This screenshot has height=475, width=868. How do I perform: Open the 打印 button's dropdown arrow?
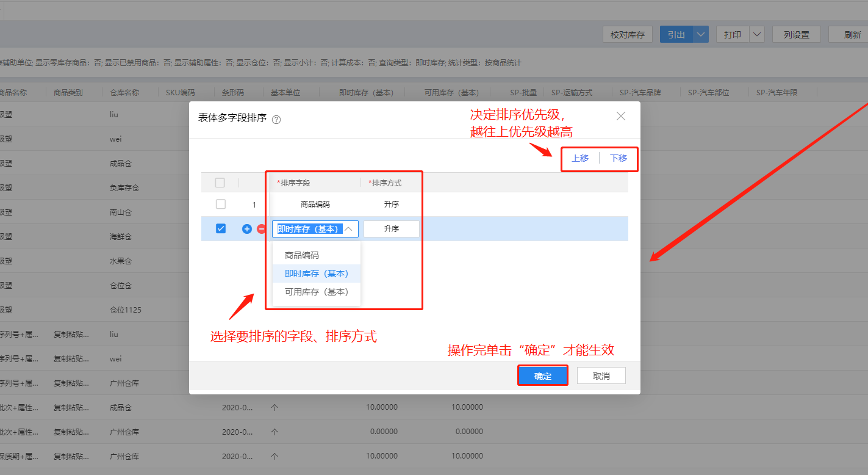coord(757,35)
